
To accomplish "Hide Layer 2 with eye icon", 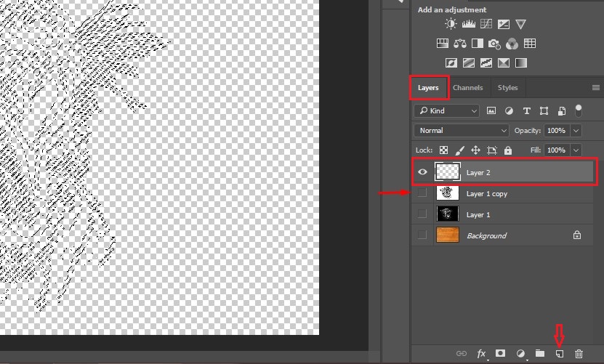I will click(422, 171).
